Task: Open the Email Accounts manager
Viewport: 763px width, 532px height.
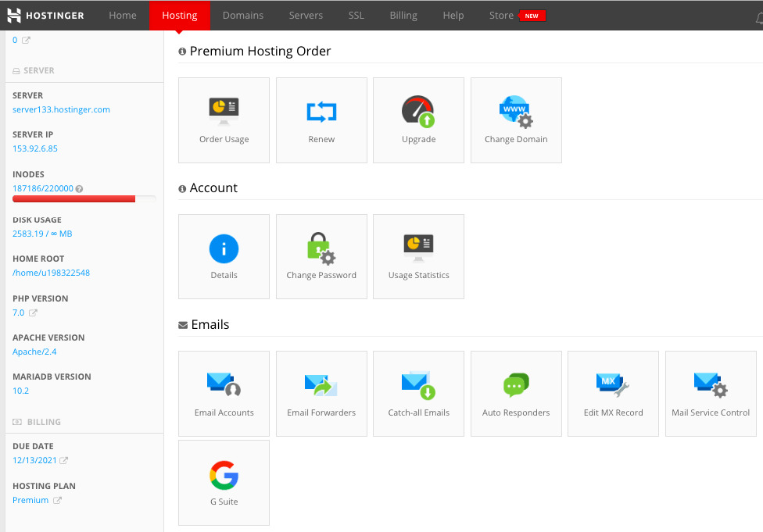Action: 224,394
